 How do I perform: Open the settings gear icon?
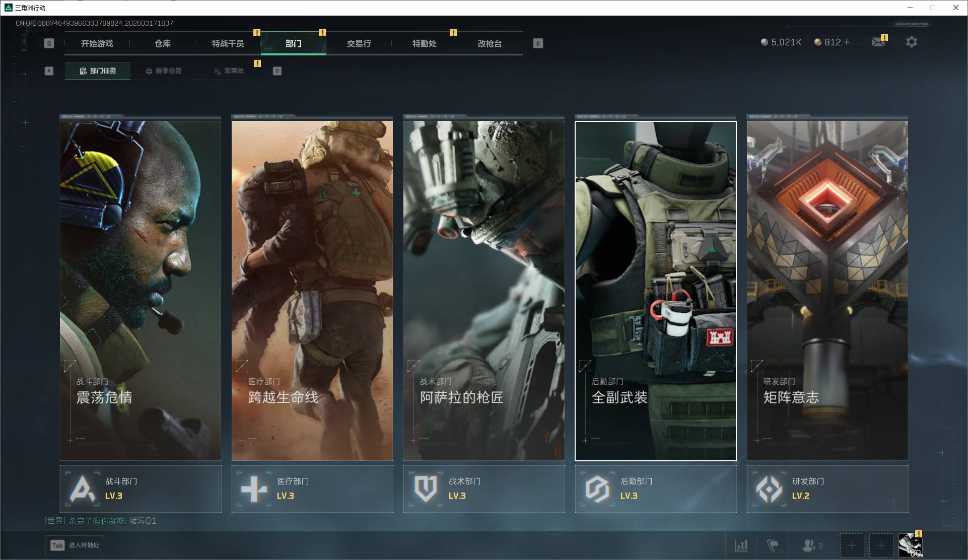tap(912, 42)
